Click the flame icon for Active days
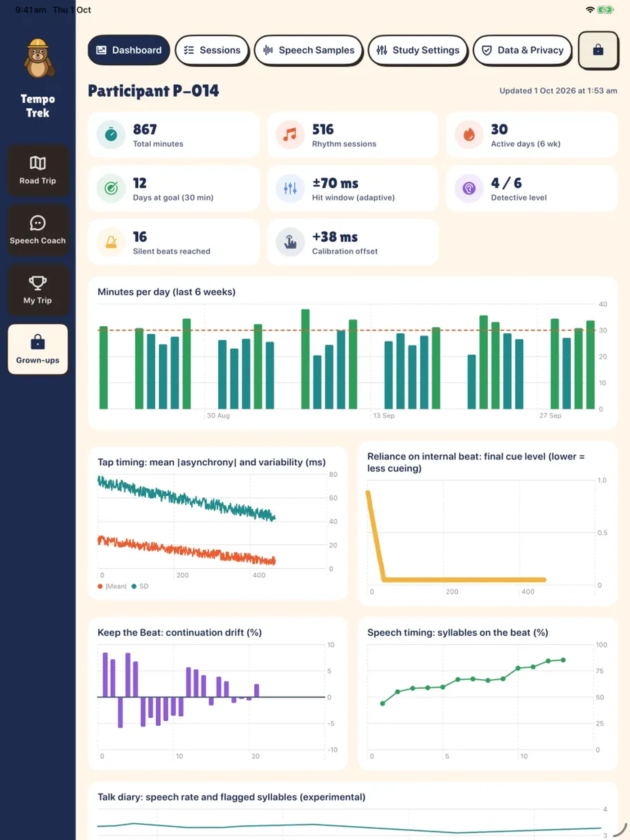This screenshot has height=840, width=630. [x=469, y=135]
